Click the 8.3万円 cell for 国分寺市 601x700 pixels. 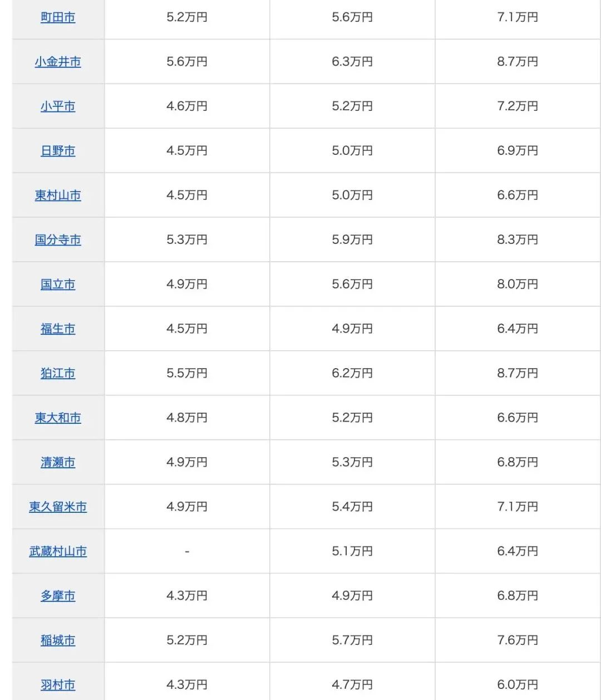518,240
